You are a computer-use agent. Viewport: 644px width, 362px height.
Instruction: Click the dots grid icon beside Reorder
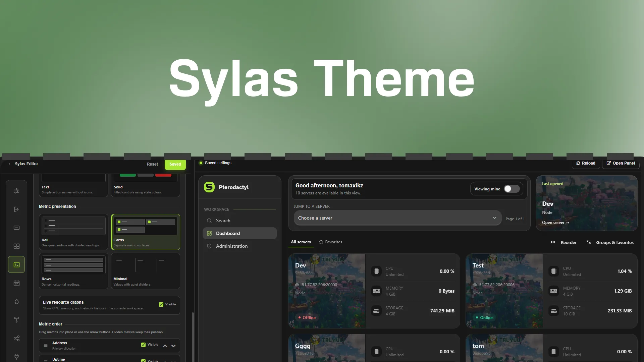click(x=553, y=242)
